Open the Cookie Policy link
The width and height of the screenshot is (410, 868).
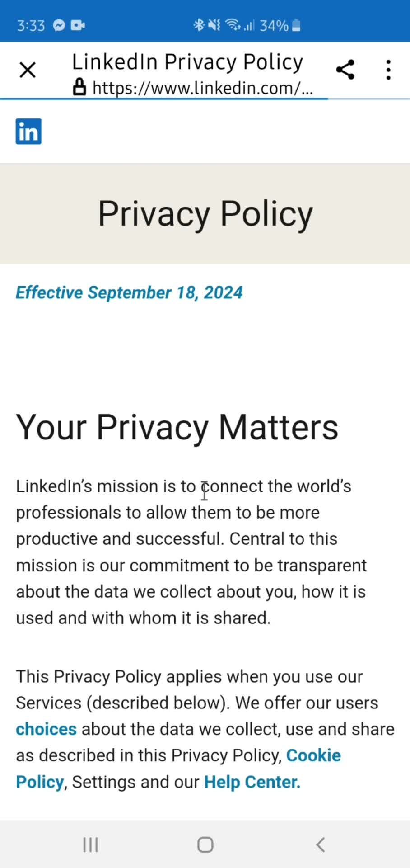178,769
